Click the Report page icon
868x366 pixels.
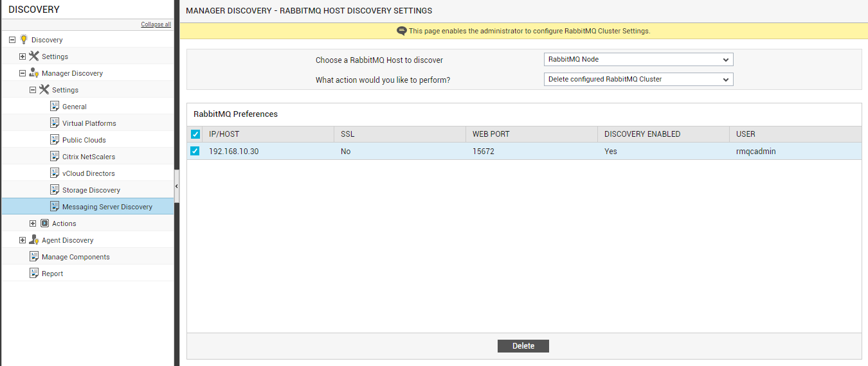coord(34,273)
